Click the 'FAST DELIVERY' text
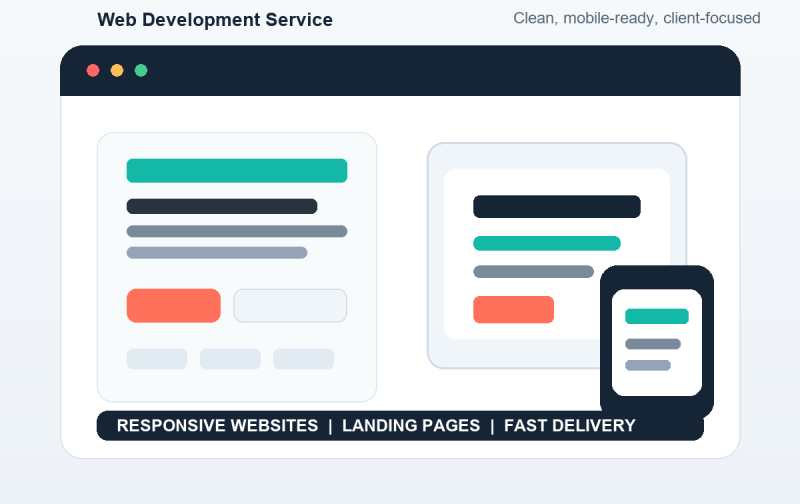The image size is (800, 504). pos(570,425)
